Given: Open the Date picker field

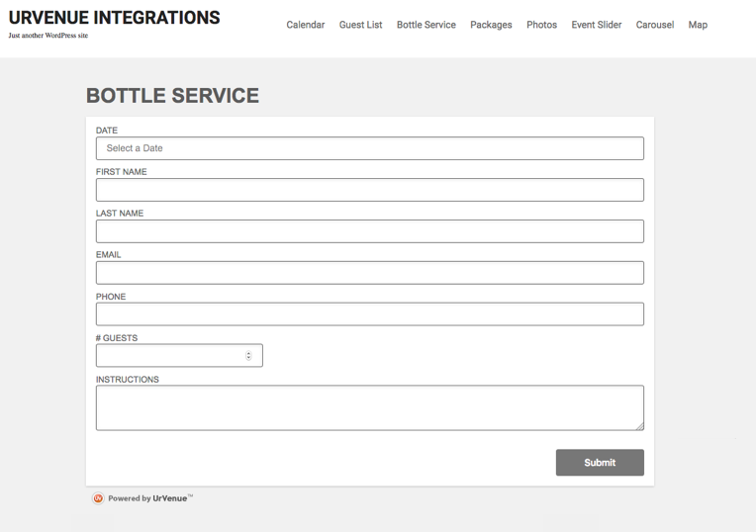Looking at the screenshot, I should point(369,148).
